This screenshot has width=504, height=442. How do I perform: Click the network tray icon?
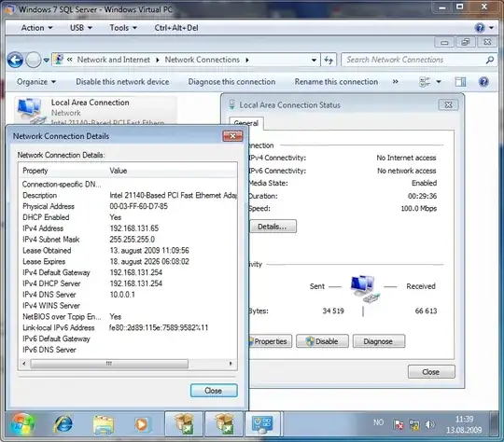tap(414, 424)
